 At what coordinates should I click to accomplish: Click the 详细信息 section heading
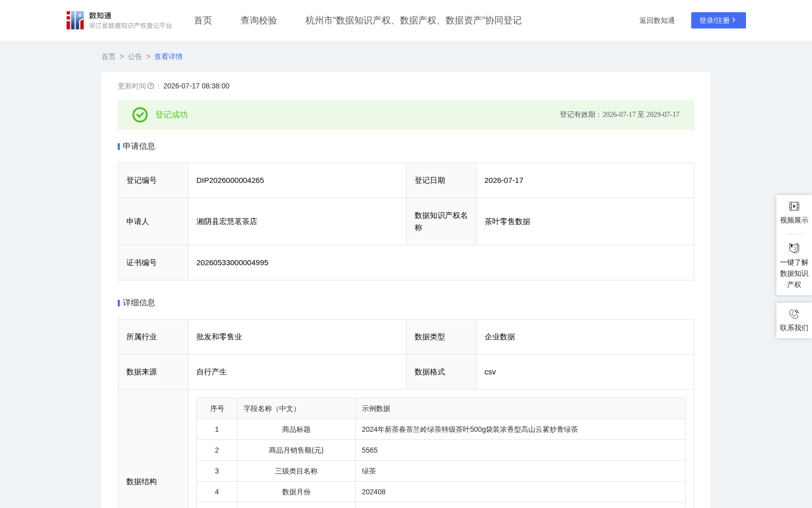(139, 303)
